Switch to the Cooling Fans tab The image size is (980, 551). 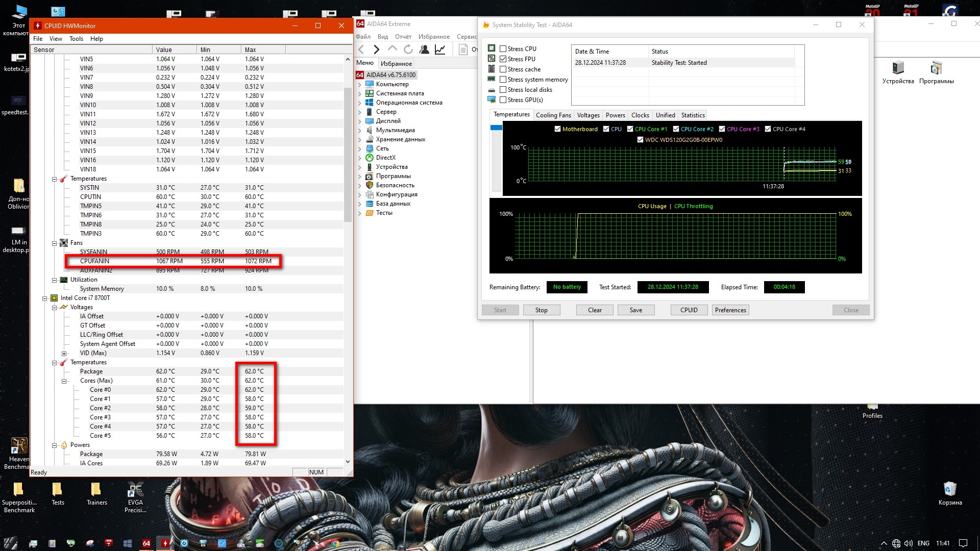tap(553, 115)
